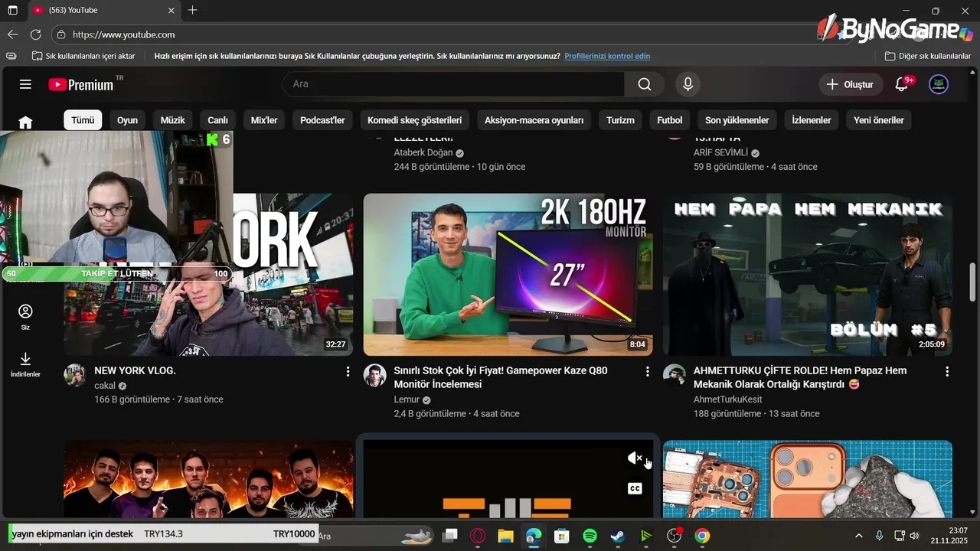This screenshot has width=980, height=551.
Task: Select the Oyun filter chip
Action: (127, 120)
